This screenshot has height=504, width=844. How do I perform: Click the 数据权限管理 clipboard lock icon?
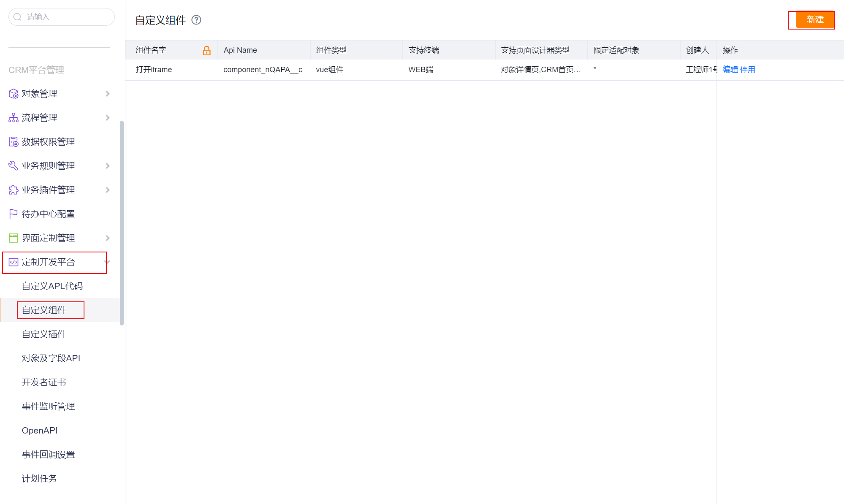[x=14, y=142]
